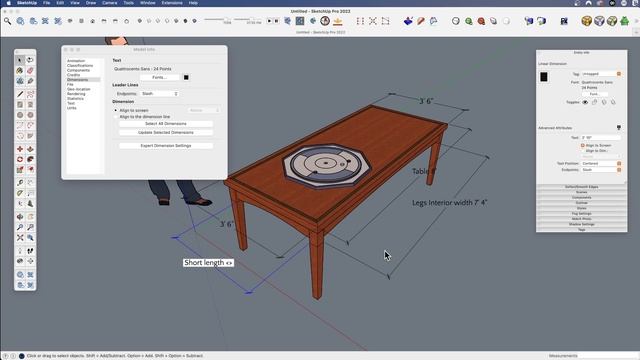Click Fonts... button in Model Info
640x360 pixels.
(159, 77)
